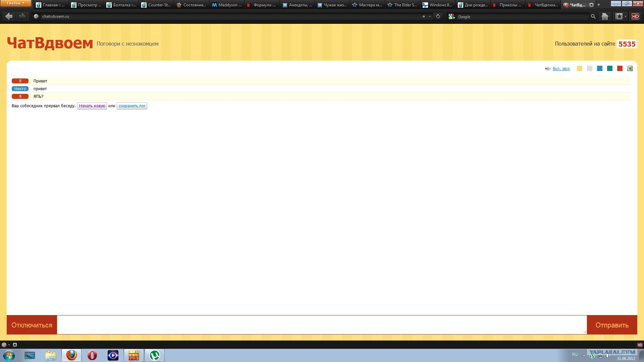
Task: Click the site identity globe icon
Action: (x=36, y=16)
